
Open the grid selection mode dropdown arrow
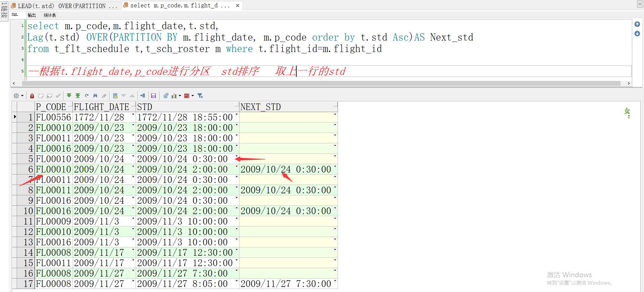(x=22, y=96)
